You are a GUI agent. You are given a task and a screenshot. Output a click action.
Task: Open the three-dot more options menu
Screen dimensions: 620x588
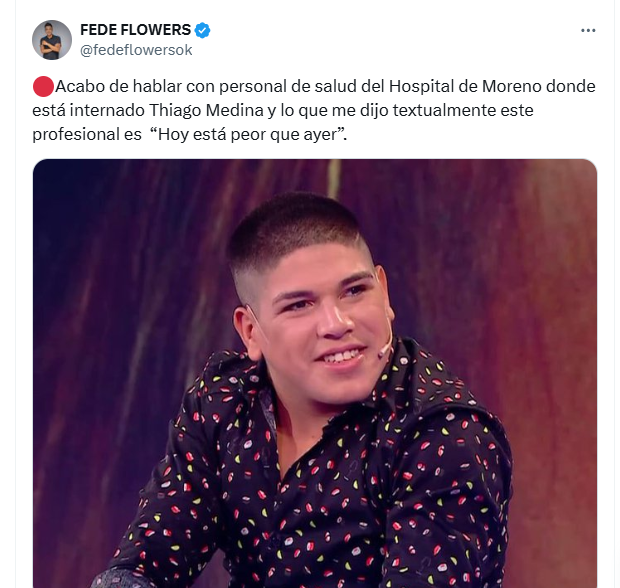[x=588, y=30]
